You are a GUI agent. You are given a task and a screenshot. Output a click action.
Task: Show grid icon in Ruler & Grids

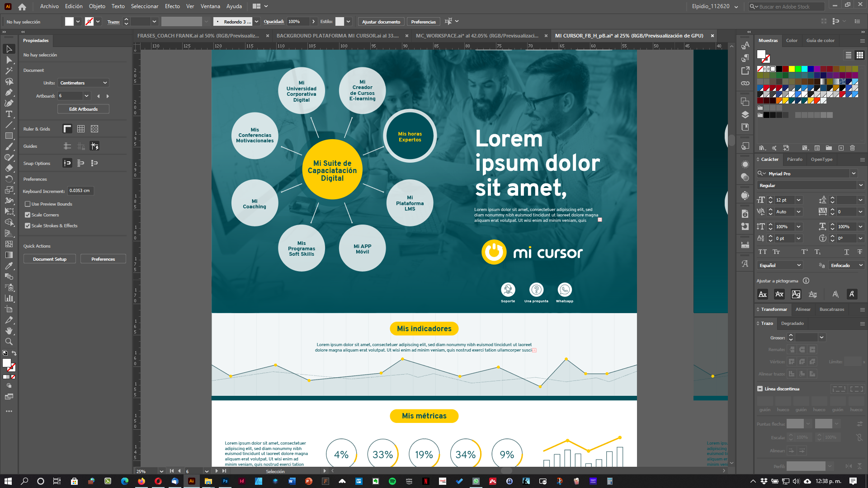coord(81,129)
